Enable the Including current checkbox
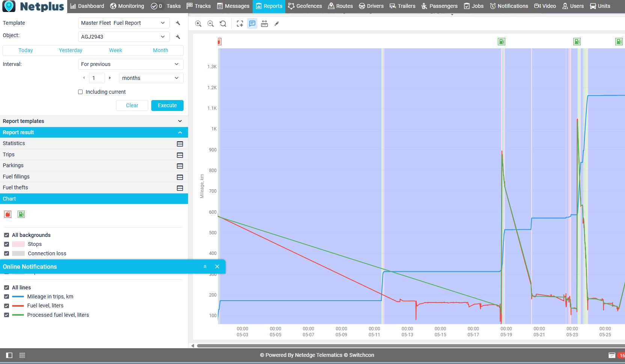Screen dimensions: 625x364 coord(80,92)
